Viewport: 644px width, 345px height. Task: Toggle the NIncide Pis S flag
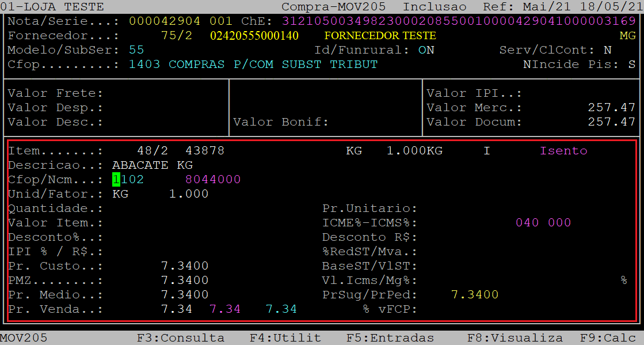(x=632, y=65)
